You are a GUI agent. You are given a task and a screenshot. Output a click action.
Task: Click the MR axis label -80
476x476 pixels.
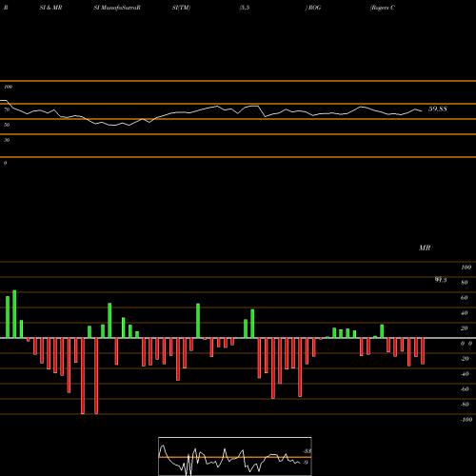click(x=465, y=405)
